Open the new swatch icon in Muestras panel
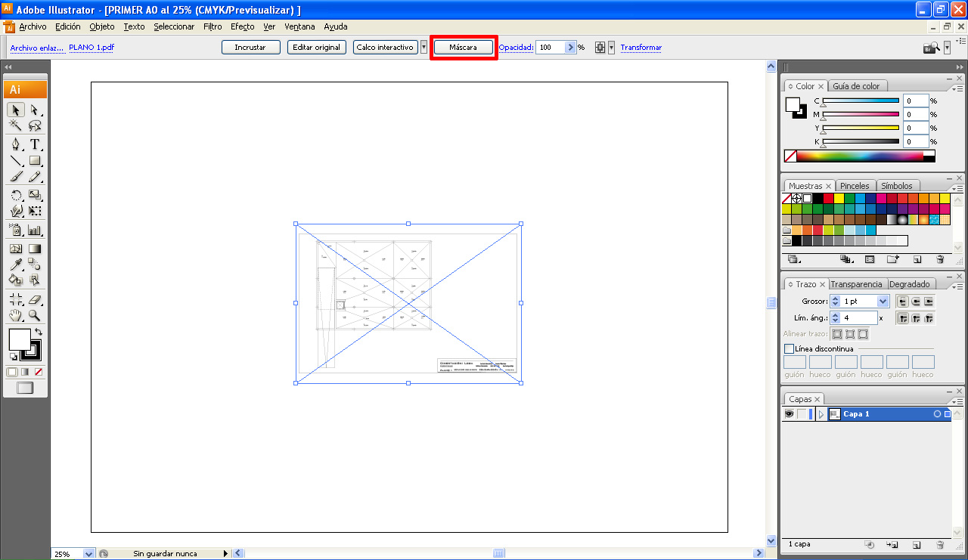Image resolution: width=968 pixels, height=560 pixels. [x=917, y=259]
